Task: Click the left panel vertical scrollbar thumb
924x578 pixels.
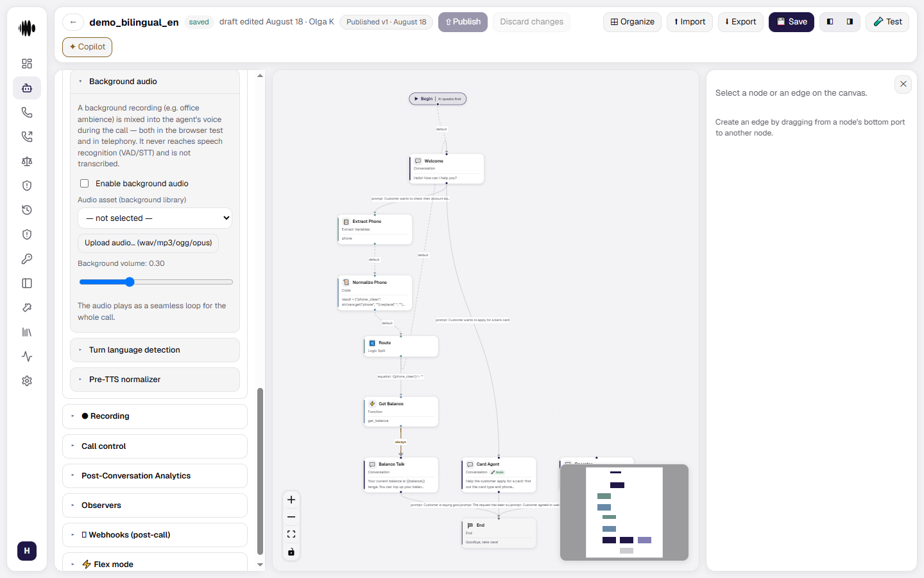Action: click(x=260, y=471)
